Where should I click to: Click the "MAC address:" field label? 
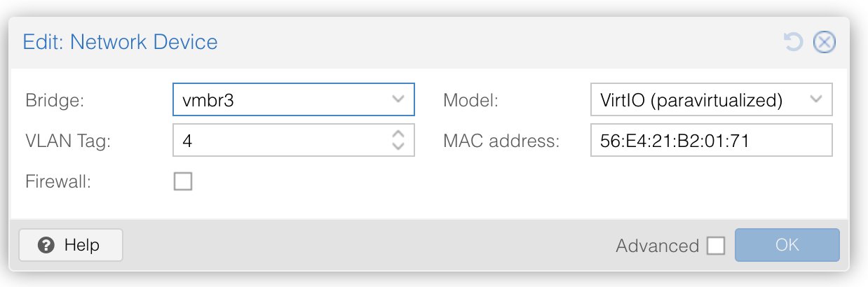501,141
